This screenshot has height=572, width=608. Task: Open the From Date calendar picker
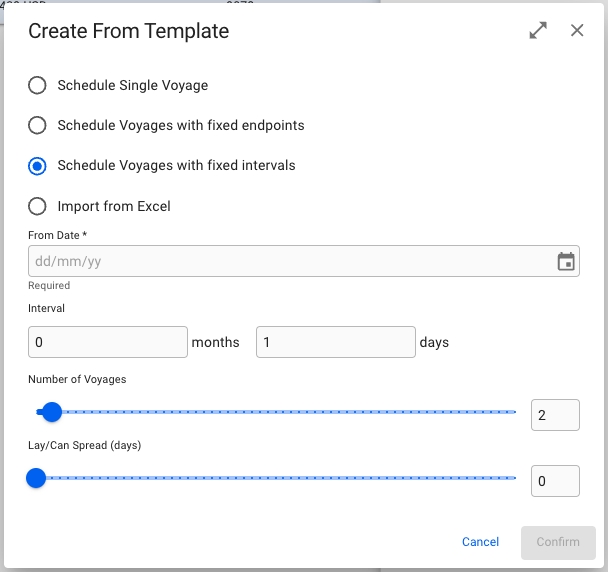pyautogui.click(x=566, y=262)
